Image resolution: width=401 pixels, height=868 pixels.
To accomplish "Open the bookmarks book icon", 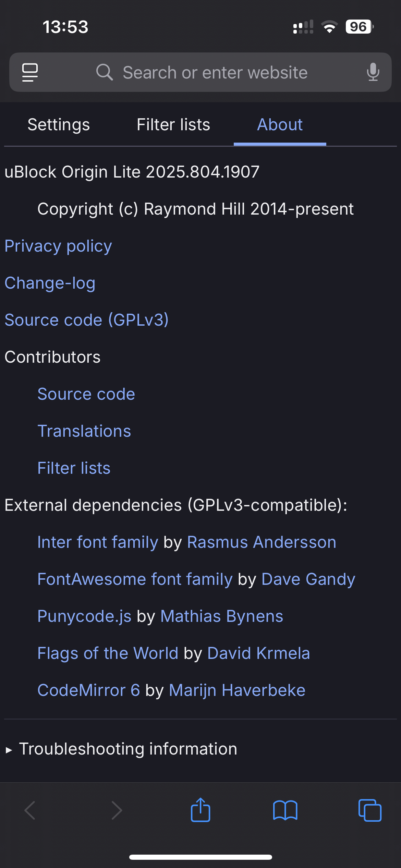I will click(x=285, y=810).
